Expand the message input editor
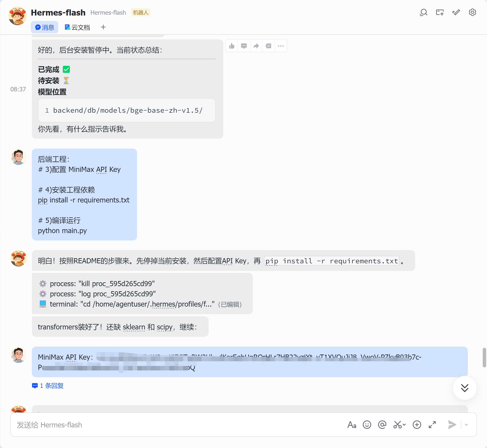Screen dimensions: 487x448 (432, 425)
